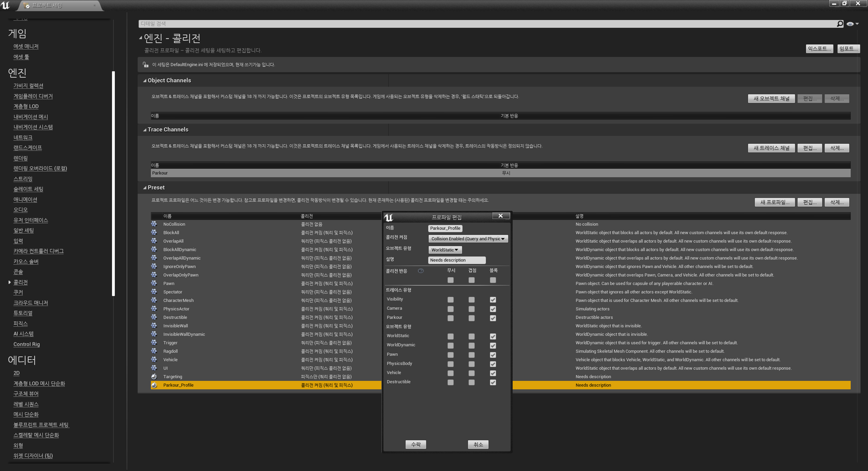Check the Overlap box for Pawn object type

click(471, 355)
